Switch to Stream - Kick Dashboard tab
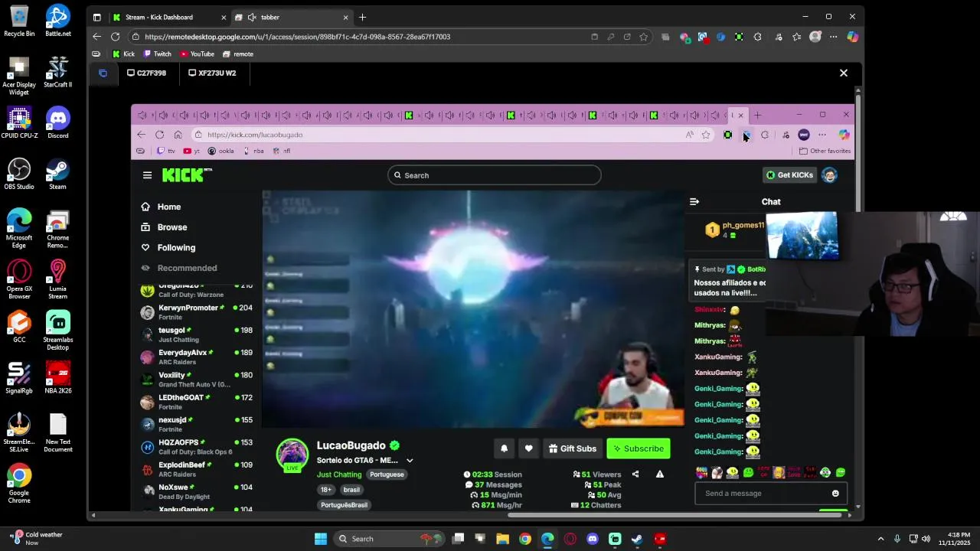980x551 pixels. click(169, 17)
